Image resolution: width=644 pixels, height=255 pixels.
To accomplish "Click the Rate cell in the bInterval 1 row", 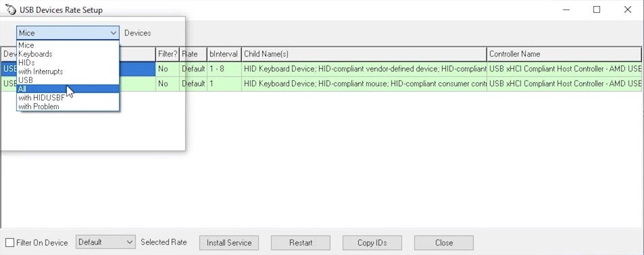I will pyautogui.click(x=193, y=84).
